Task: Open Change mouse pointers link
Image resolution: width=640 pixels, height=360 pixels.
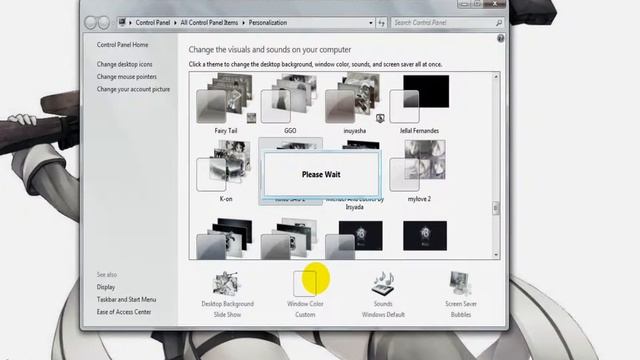Action: pos(127,77)
